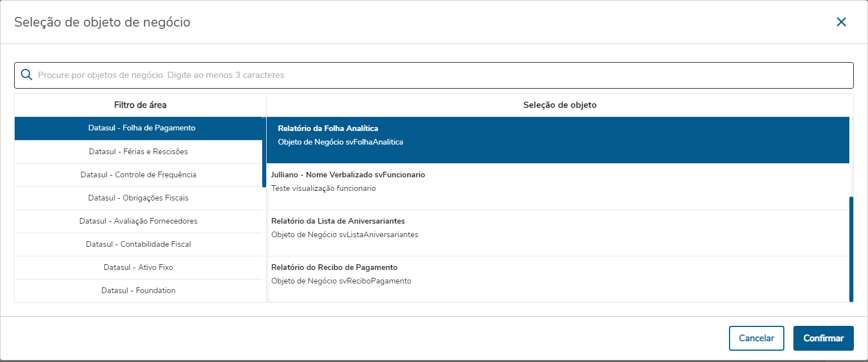
Task: Select Datasul - Férias e Rescisões area
Action: (138, 152)
